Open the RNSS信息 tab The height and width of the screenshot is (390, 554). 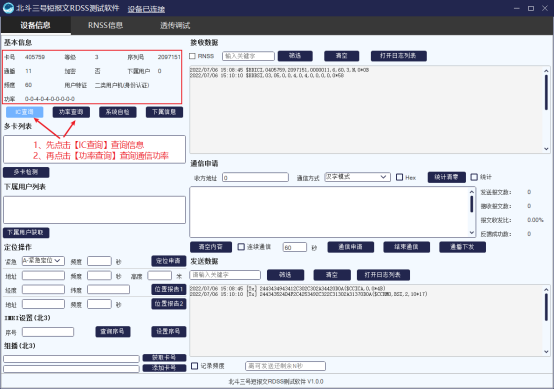coord(105,25)
